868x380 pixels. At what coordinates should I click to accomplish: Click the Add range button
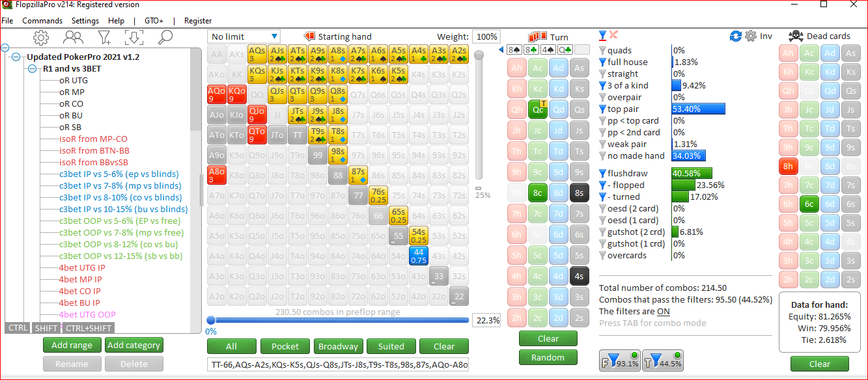[x=72, y=345]
